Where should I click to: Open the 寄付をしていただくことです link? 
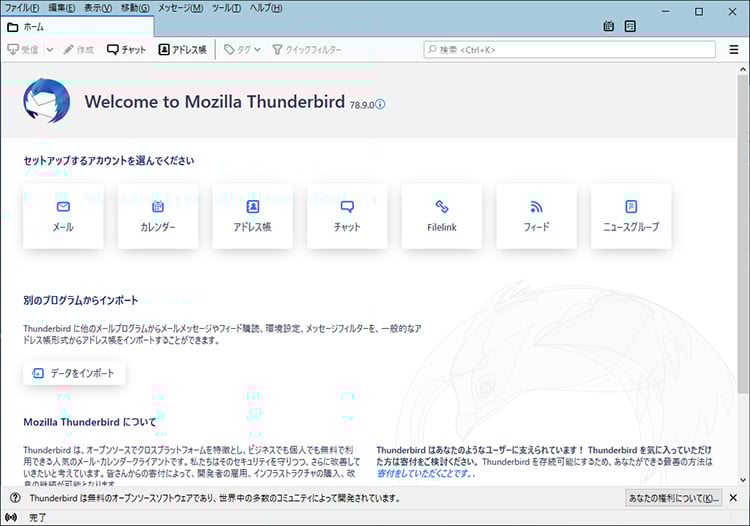click(424, 474)
